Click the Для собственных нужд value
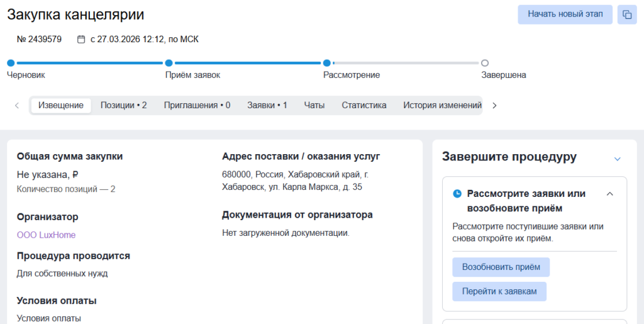The image size is (644, 324). point(62,274)
